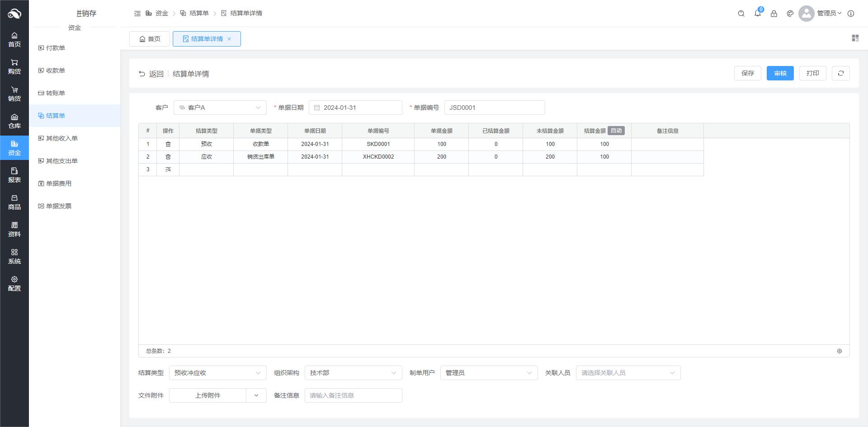This screenshot has width=868, height=427.
Task: Open the theme palette icon
Action: point(790,14)
